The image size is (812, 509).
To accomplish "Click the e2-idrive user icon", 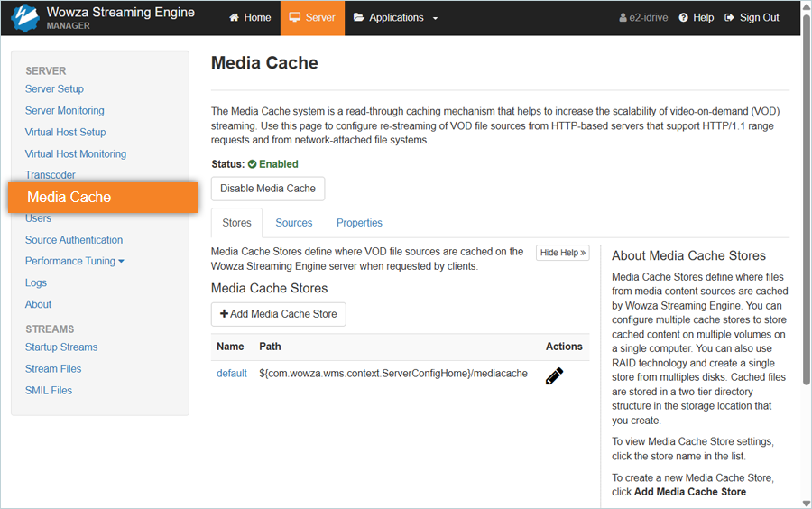I will click(623, 18).
